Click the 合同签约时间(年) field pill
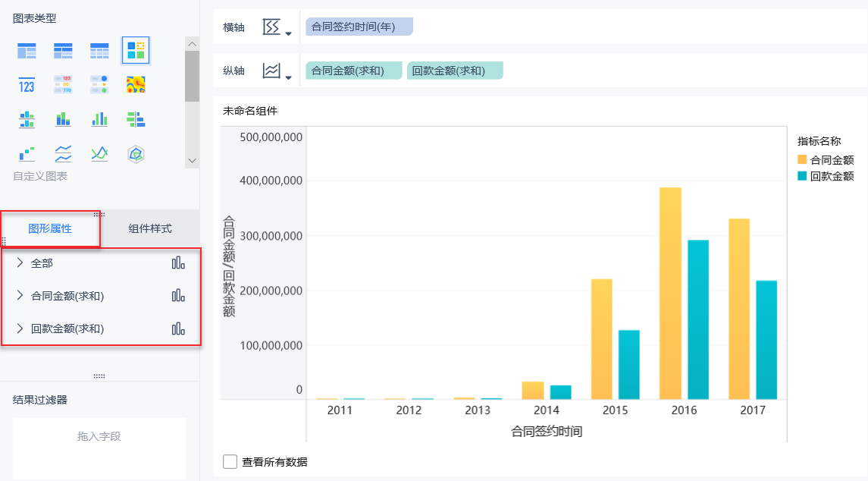Screen dimensions: 868x481 [x=359, y=27]
